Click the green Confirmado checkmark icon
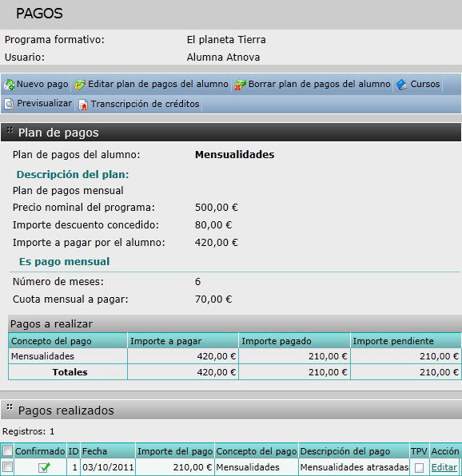Image resolution: width=462 pixels, height=476 pixels. coord(44,467)
